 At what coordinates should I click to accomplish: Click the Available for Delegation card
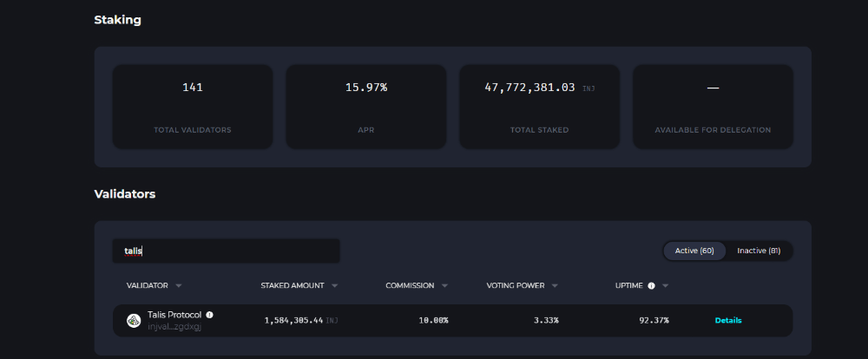tap(713, 107)
